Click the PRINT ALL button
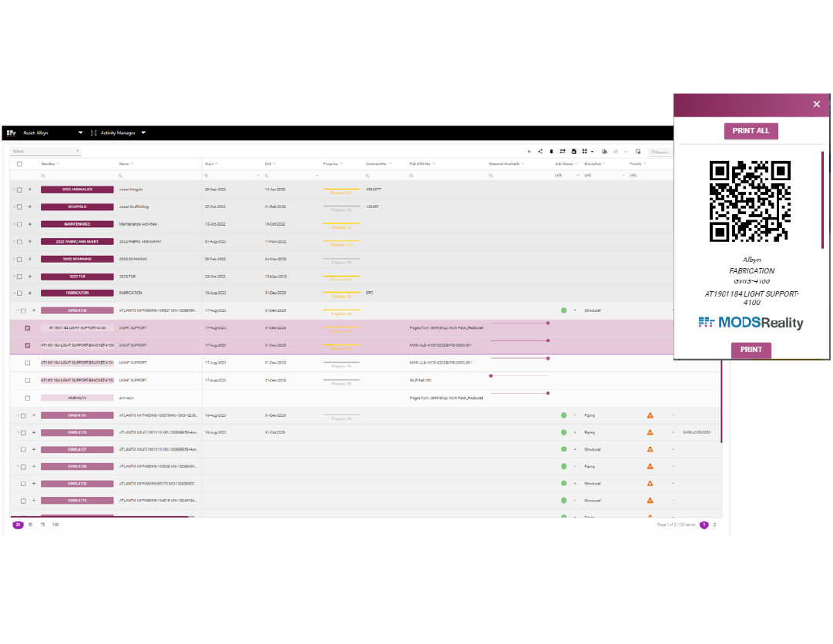The image size is (833, 644). pos(751,131)
